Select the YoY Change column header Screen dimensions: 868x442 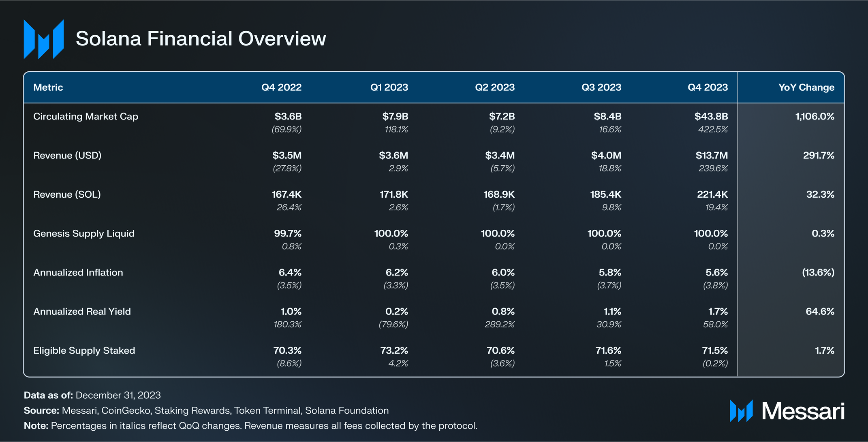(806, 88)
